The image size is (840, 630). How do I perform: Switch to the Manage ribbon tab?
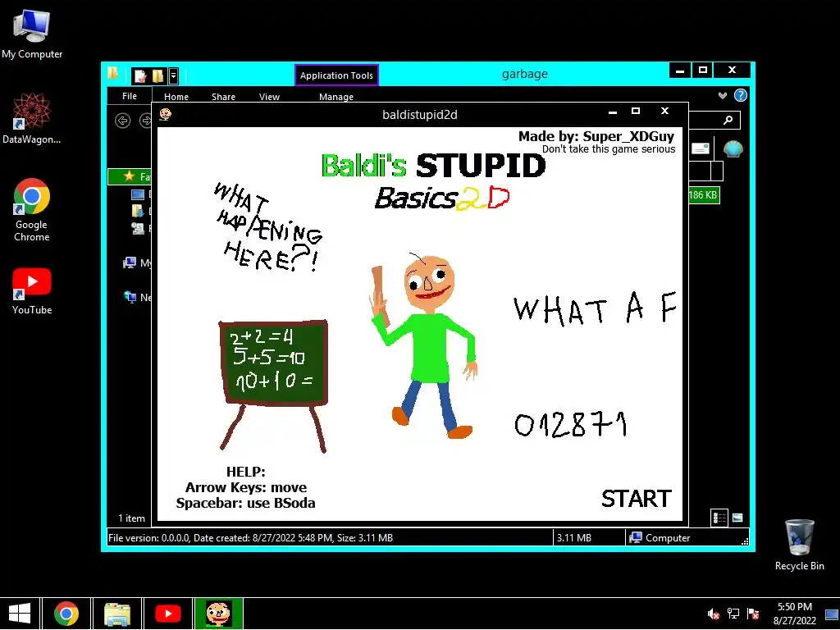336,97
